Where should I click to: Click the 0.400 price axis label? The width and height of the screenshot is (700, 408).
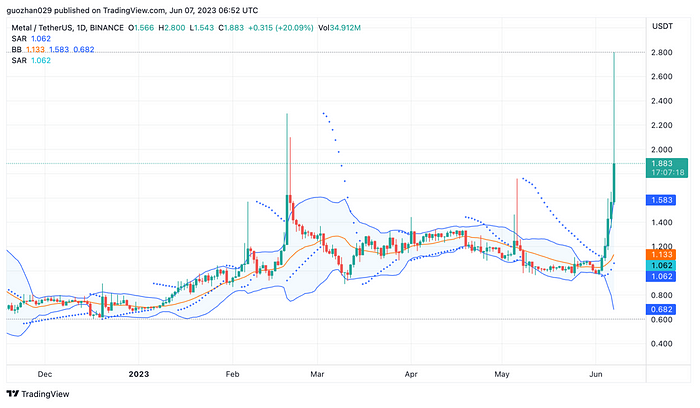[662, 344]
